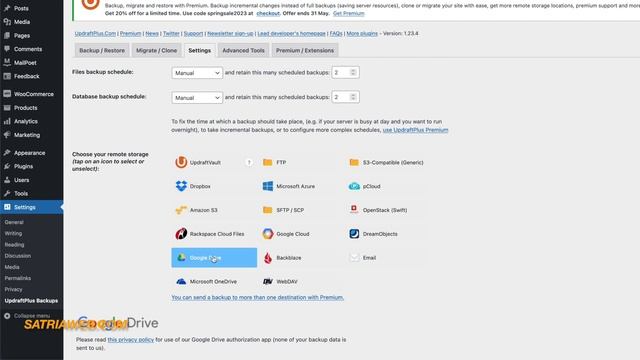640x360 pixels.
Task: Click the 'use UpdraftPlus Premium' link
Action: point(416,130)
